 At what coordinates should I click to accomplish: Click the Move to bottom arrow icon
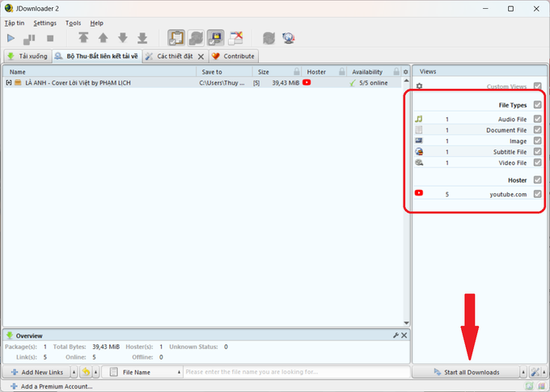142,38
